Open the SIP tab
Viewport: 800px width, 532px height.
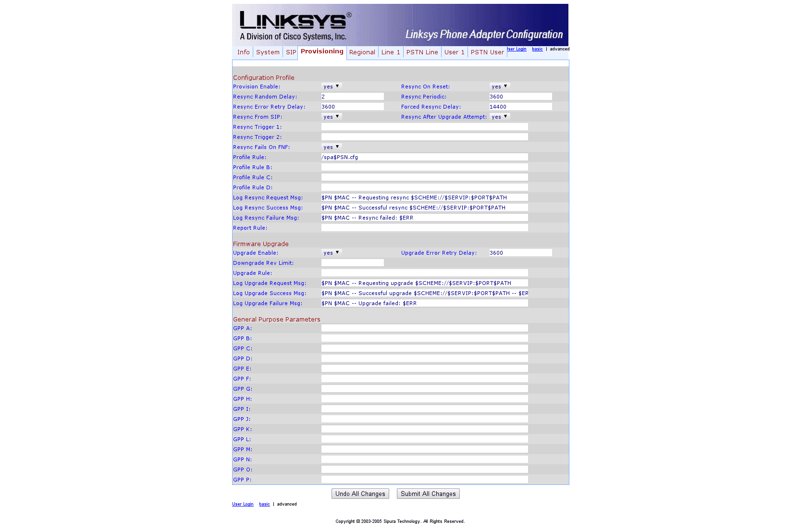291,52
